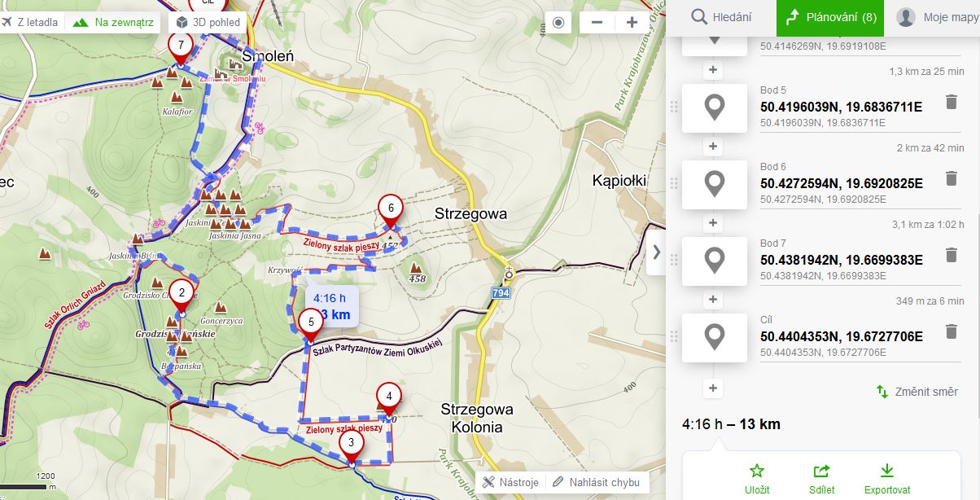Delete waypoint Bod 7

951,255
